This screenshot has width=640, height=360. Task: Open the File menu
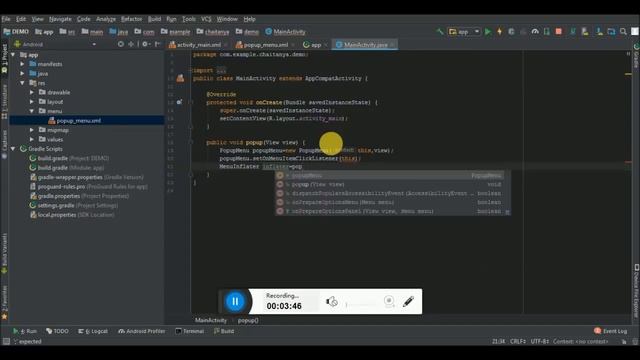point(6,19)
